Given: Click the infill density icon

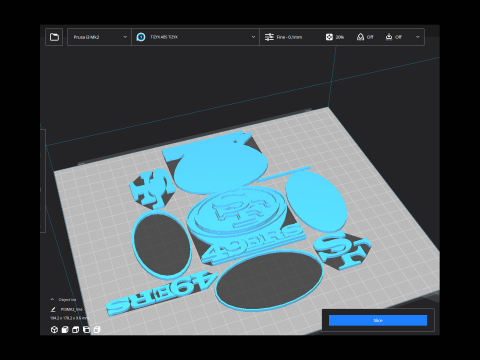Looking at the screenshot, I should (x=329, y=37).
